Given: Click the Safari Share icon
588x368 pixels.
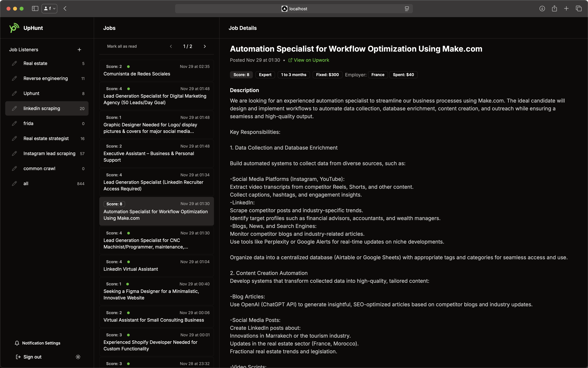Looking at the screenshot, I should tap(554, 8).
